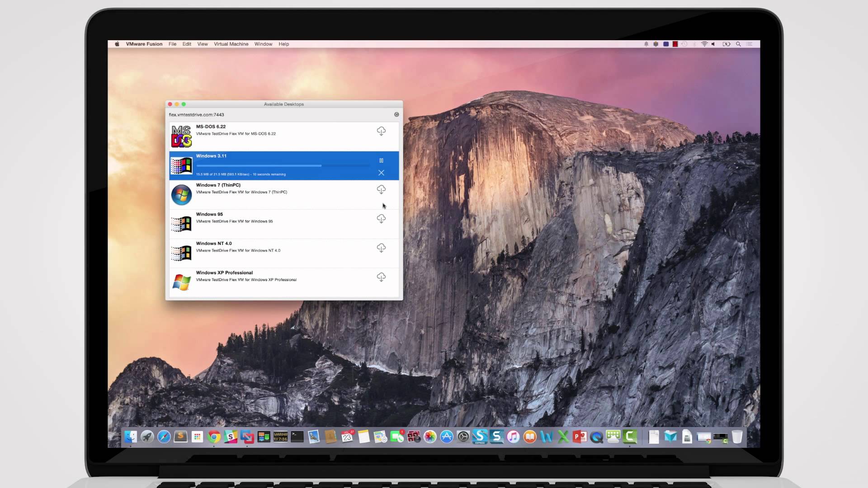Download the Windows XP Professional desktop
868x488 pixels.
(381, 277)
